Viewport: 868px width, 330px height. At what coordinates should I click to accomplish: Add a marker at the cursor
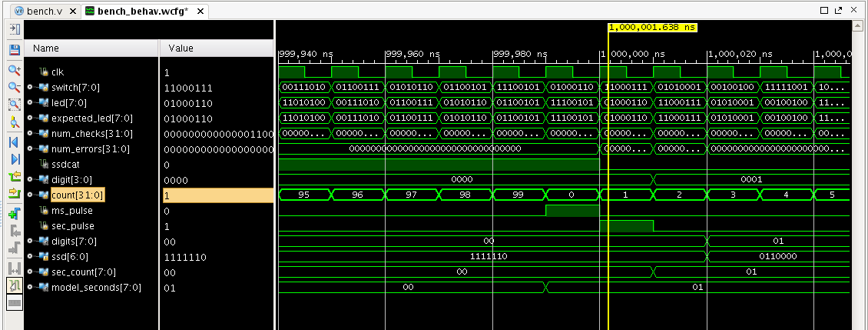pyautogui.click(x=15, y=214)
